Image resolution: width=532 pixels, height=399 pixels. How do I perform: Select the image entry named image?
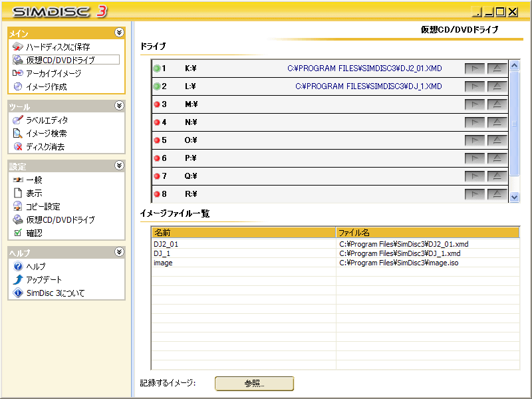[336, 263]
